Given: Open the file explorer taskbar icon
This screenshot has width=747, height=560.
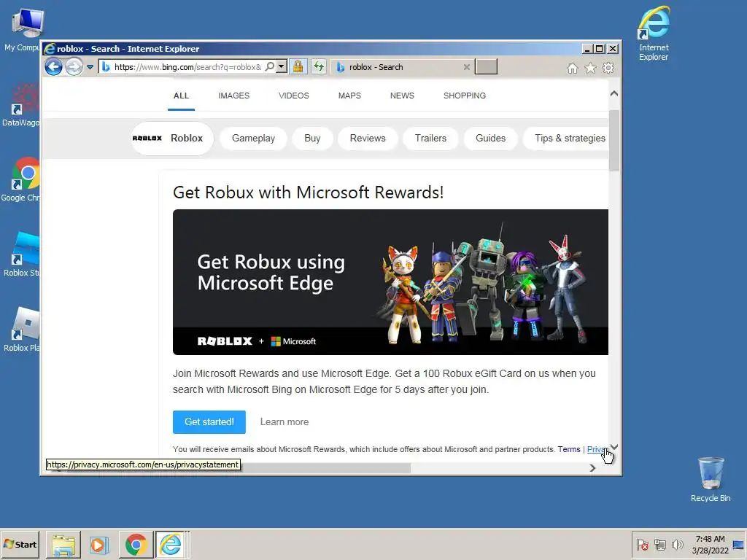Looking at the screenshot, I should 63,545.
